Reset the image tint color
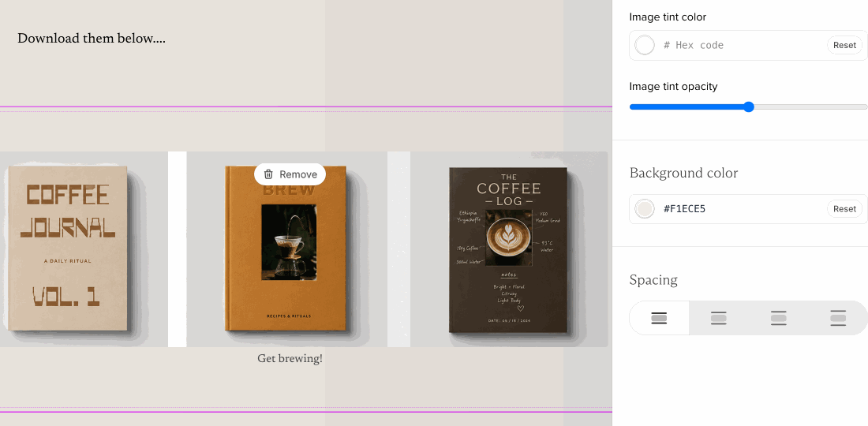This screenshot has height=426, width=868. pos(844,46)
